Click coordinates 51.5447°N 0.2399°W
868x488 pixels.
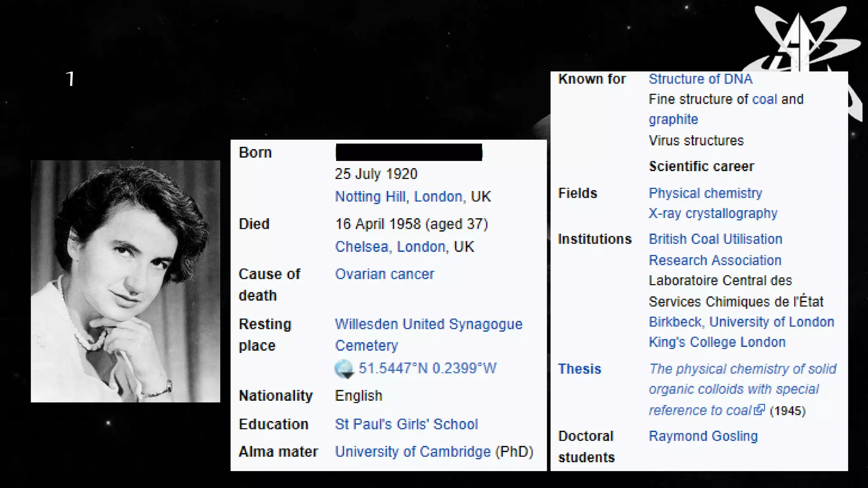point(427,368)
